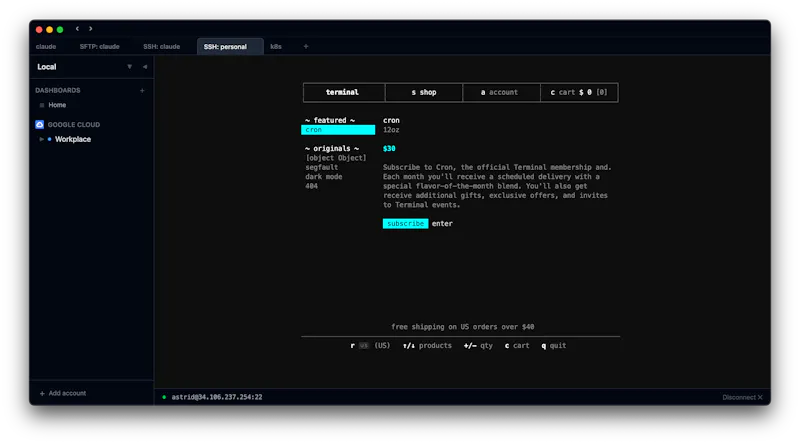Click the originals section heading
Viewport: 800px width, 444px height.
point(332,149)
